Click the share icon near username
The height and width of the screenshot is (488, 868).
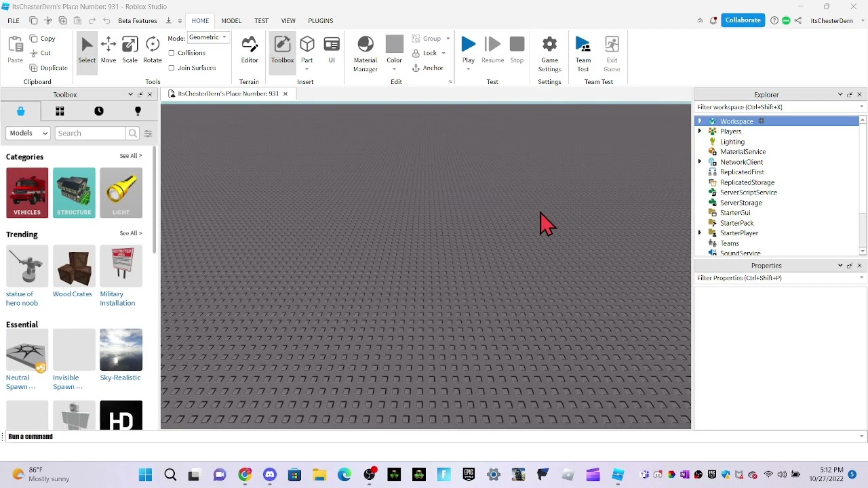[798, 20]
